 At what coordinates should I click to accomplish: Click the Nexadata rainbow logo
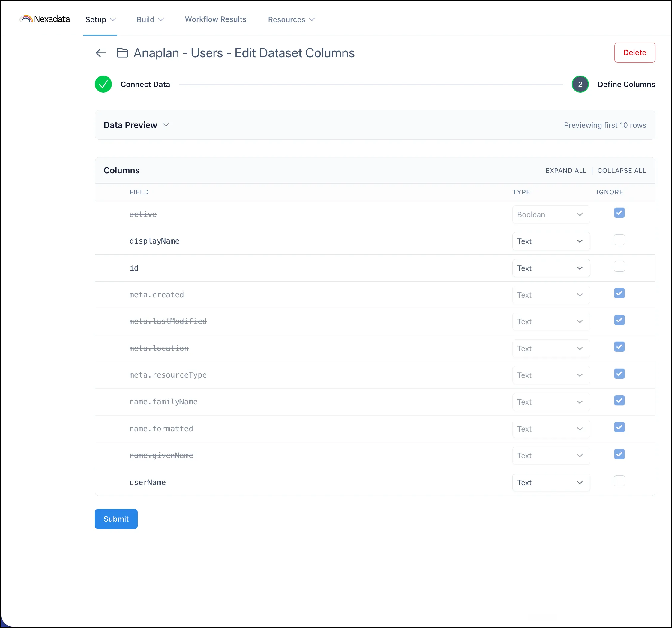[26, 19]
